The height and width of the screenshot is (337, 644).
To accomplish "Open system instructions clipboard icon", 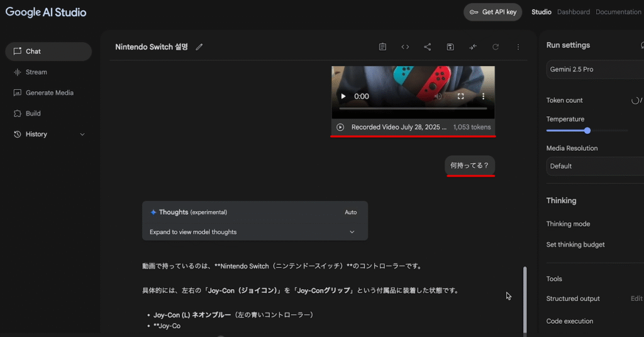I will click(382, 47).
